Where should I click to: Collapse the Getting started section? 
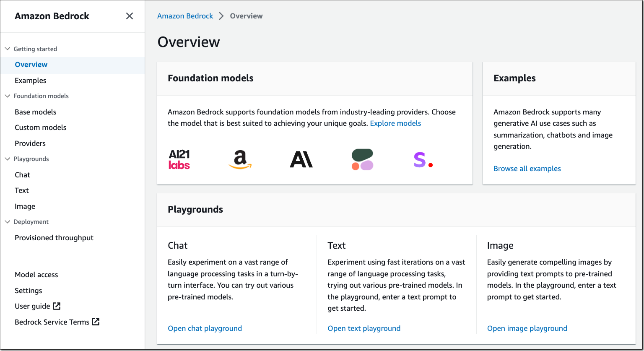coord(8,49)
